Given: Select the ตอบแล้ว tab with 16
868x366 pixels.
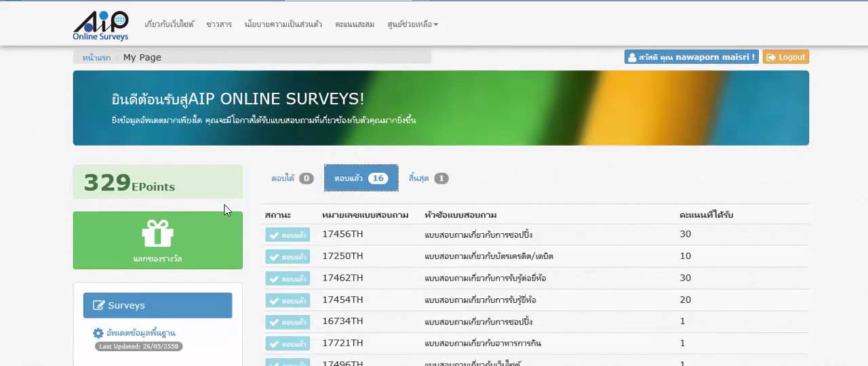Looking at the screenshot, I should 361,178.
